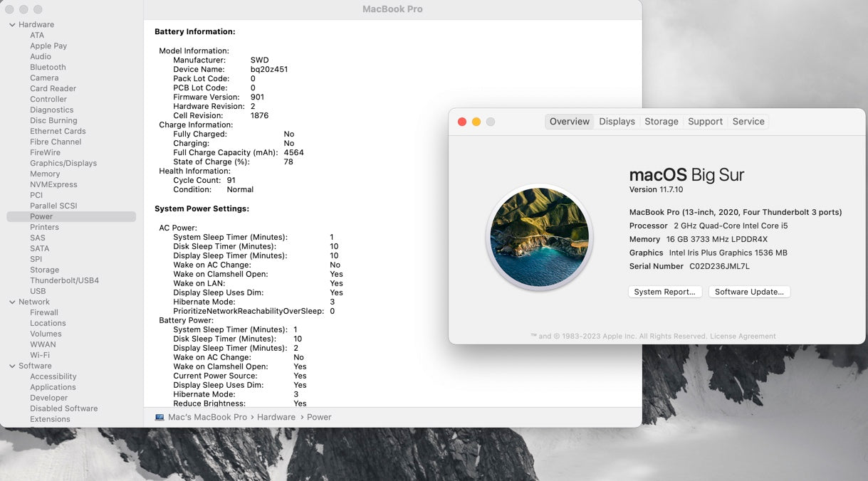Select Bluetooth in the hardware list

[48, 68]
